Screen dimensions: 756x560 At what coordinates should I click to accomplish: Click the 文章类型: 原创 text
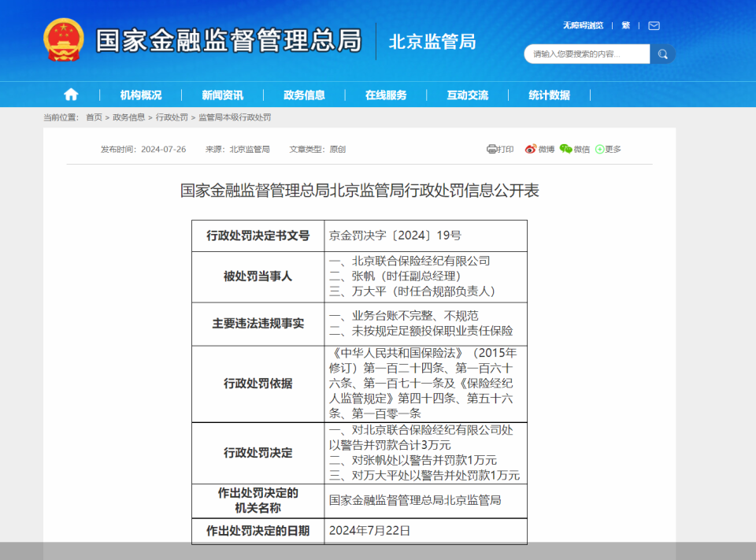pos(317,150)
